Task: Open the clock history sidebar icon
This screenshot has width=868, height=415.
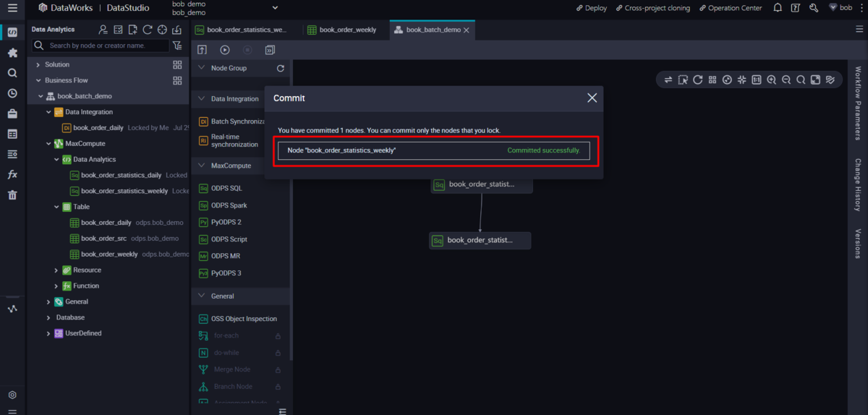Action: coord(12,93)
